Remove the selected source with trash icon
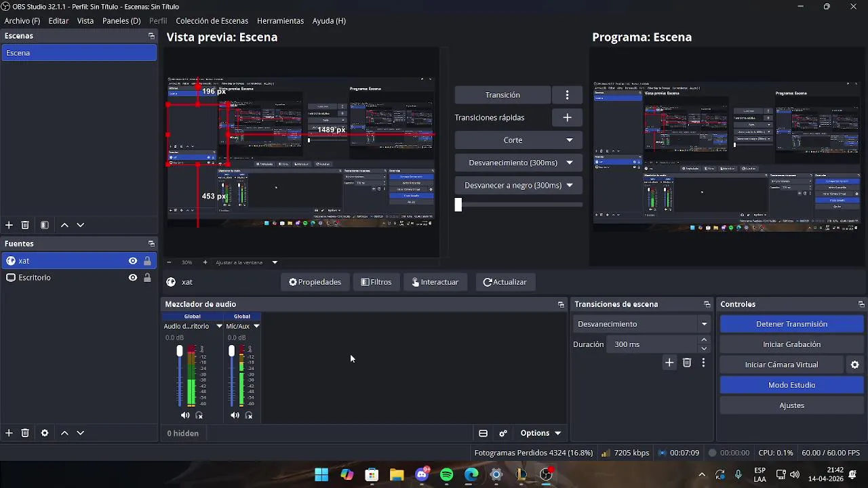Image resolution: width=868 pixels, height=488 pixels. pyautogui.click(x=25, y=433)
